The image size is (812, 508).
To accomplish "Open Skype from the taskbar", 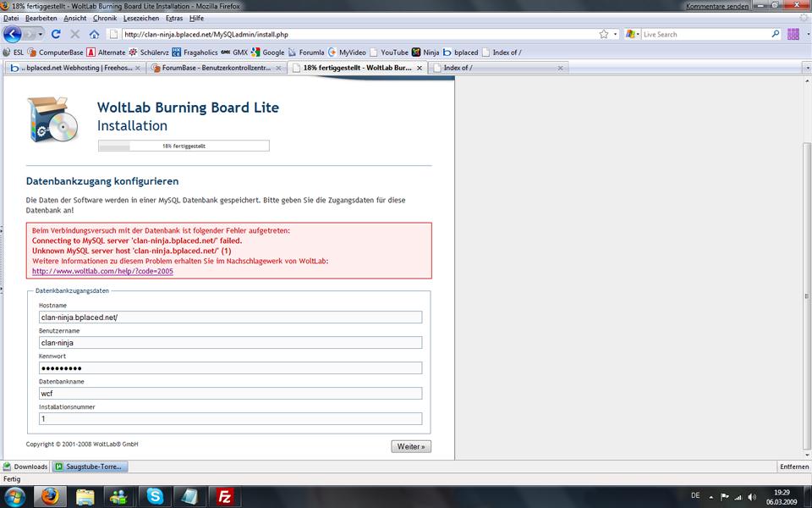I will coord(155,497).
